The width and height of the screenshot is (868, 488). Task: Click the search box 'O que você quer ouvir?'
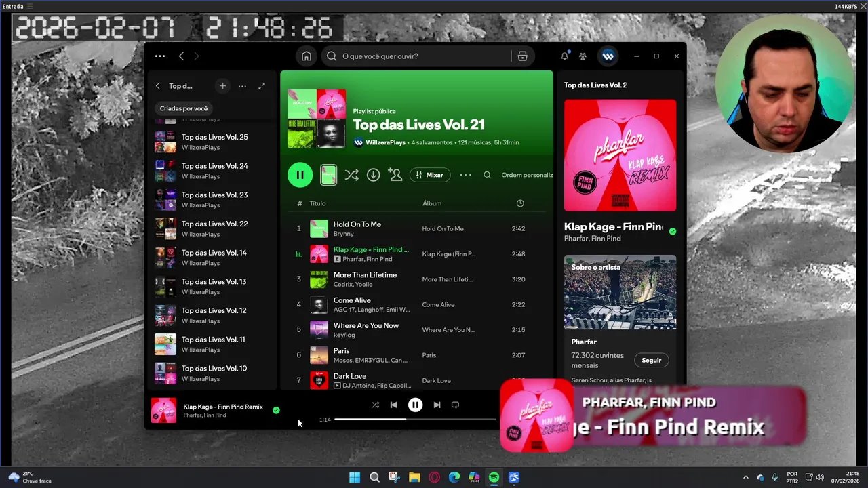pos(416,56)
